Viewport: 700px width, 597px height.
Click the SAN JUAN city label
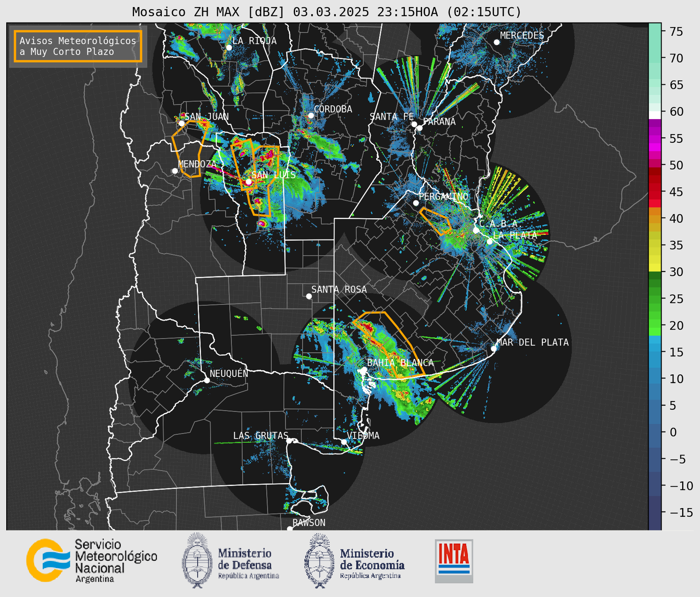[x=207, y=117]
